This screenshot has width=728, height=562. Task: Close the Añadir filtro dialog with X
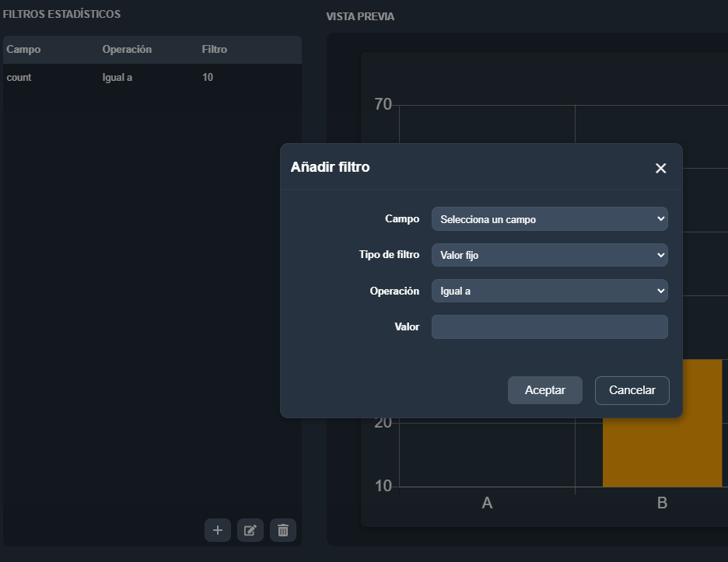[660, 168]
